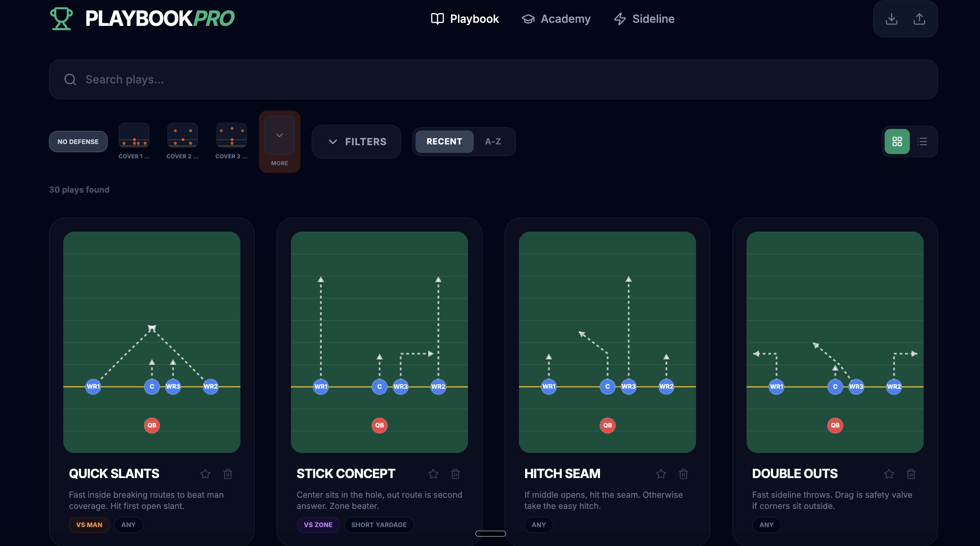Click trash icon on Double Outs
The height and width of the screenshot is (546, 980).
pos(911,474)
